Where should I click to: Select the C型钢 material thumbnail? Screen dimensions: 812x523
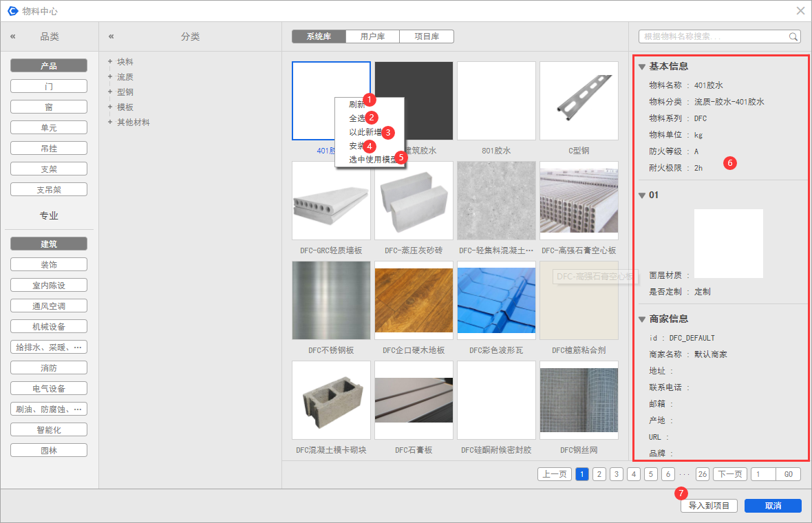click(579, 101)
